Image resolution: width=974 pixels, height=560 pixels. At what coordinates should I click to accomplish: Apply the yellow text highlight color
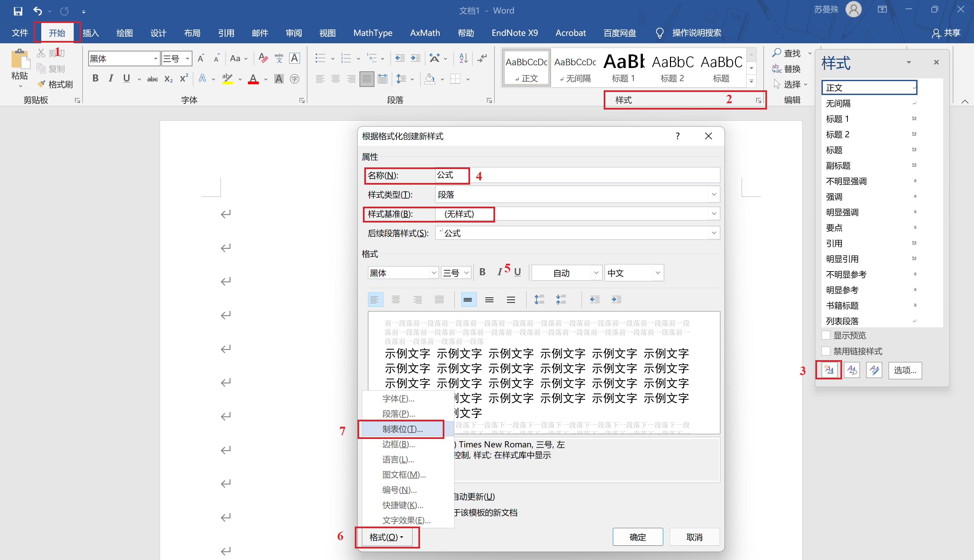coord(227,79)
